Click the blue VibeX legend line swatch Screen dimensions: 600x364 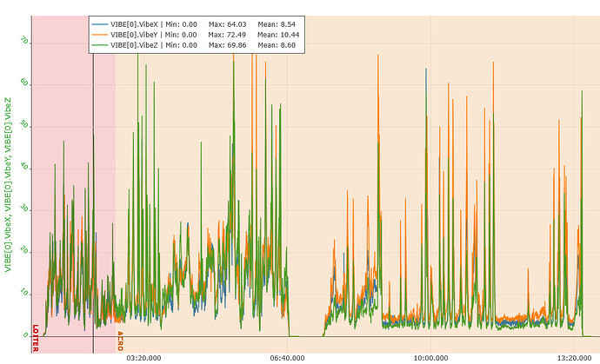(x=100, y=23)
